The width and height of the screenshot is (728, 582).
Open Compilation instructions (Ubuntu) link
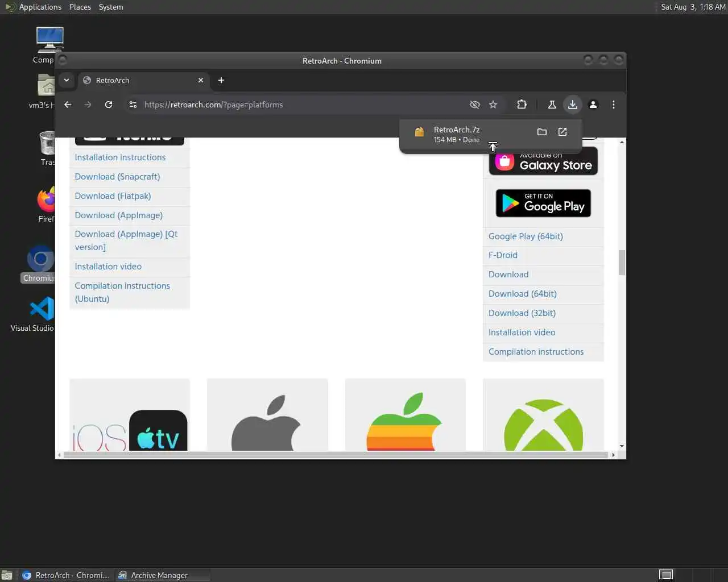click(x=122, y=292)
